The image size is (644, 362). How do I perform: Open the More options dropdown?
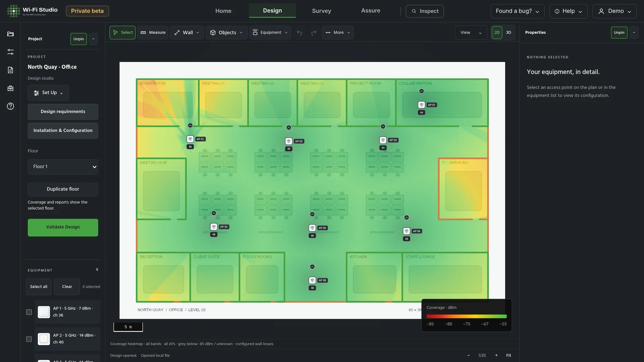coord(338,33)
